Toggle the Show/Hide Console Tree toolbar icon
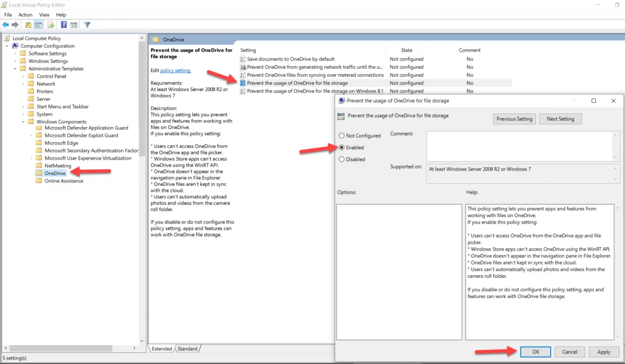The width and height of the screenshot is (625, 364). pyautogui.click(x=39, y=25)
